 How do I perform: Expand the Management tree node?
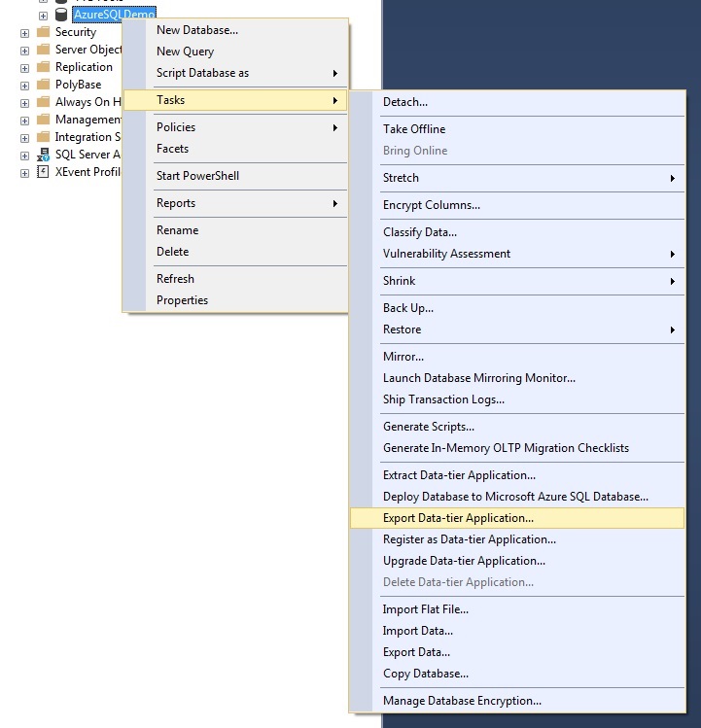[x=24, y=121]
